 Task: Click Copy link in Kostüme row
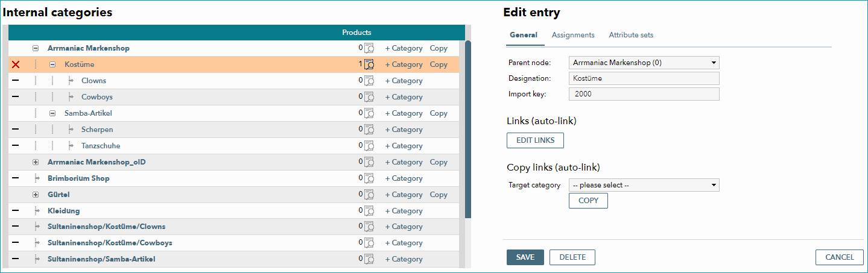pos(439,64)
